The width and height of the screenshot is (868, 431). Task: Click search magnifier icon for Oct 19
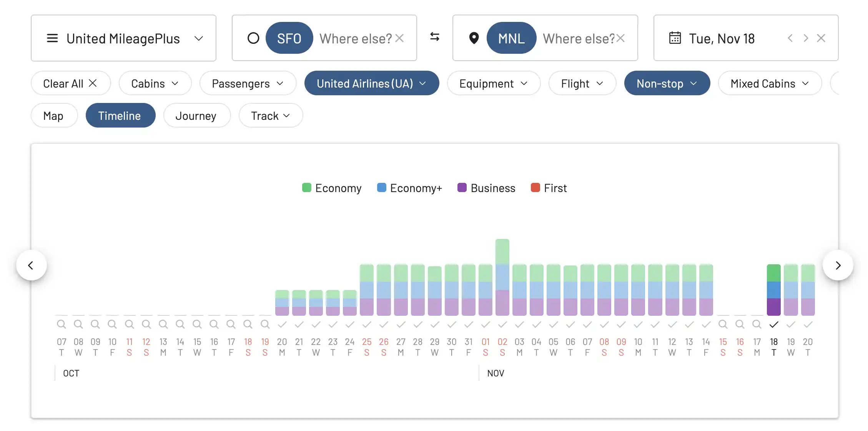click(x=265, y=325)
